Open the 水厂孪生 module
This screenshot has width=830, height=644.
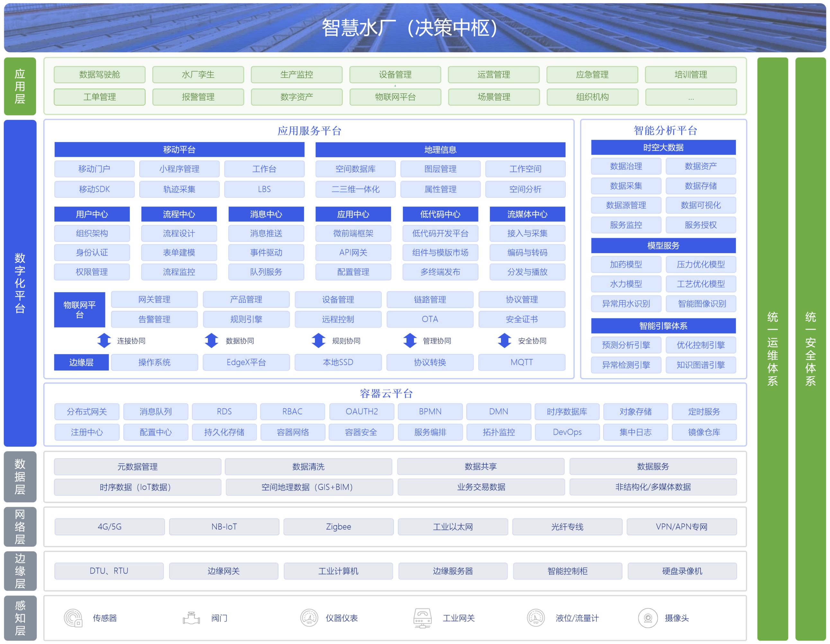pyautogui.click(x=198, y=75)
